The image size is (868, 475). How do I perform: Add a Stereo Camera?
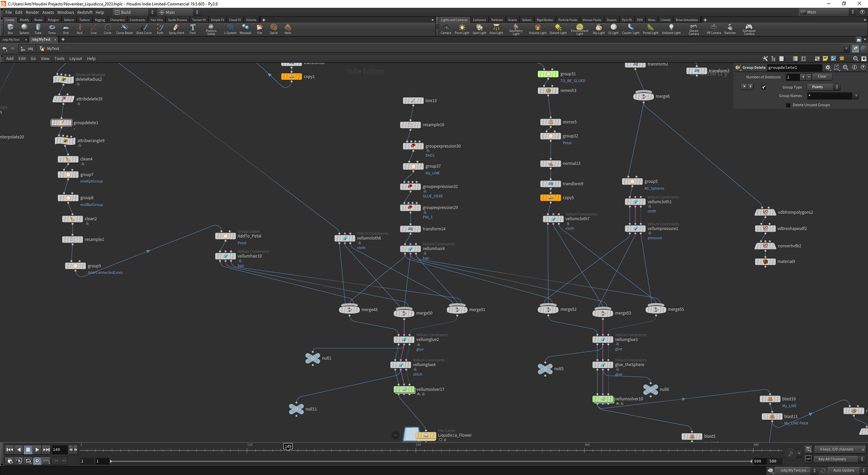coord(693,29)
